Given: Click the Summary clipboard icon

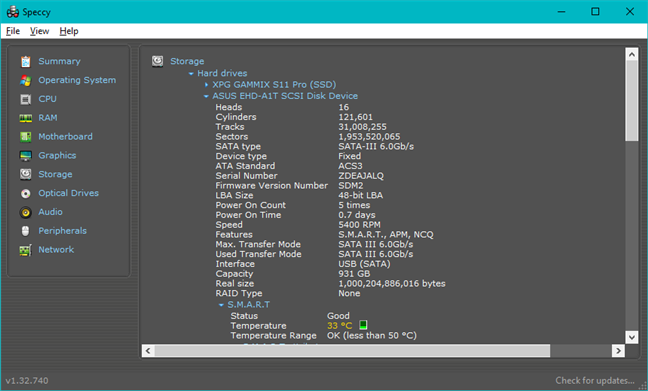Looking at the screenshot, I should click(x=26, y=62).
